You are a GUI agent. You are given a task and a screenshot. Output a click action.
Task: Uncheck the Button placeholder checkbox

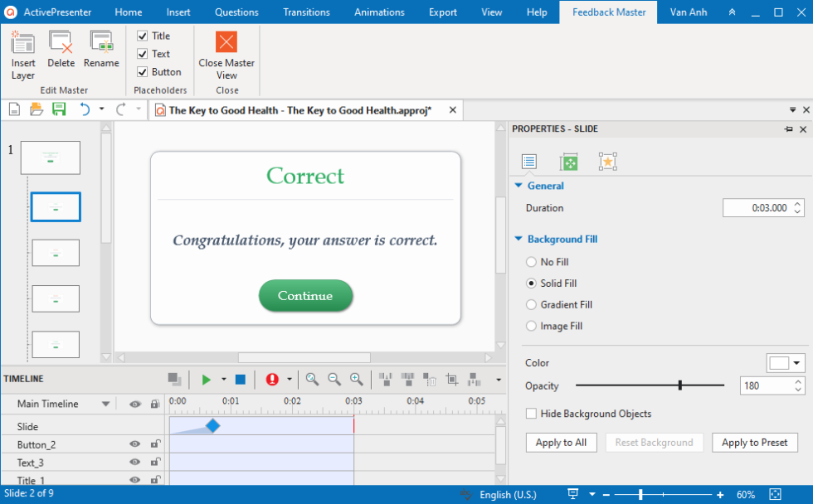tap(141, 71)
